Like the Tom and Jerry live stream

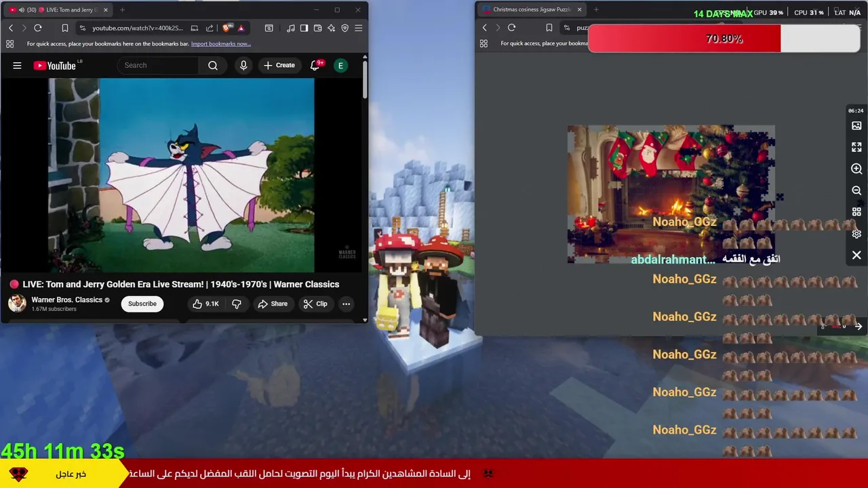(205, 304)
